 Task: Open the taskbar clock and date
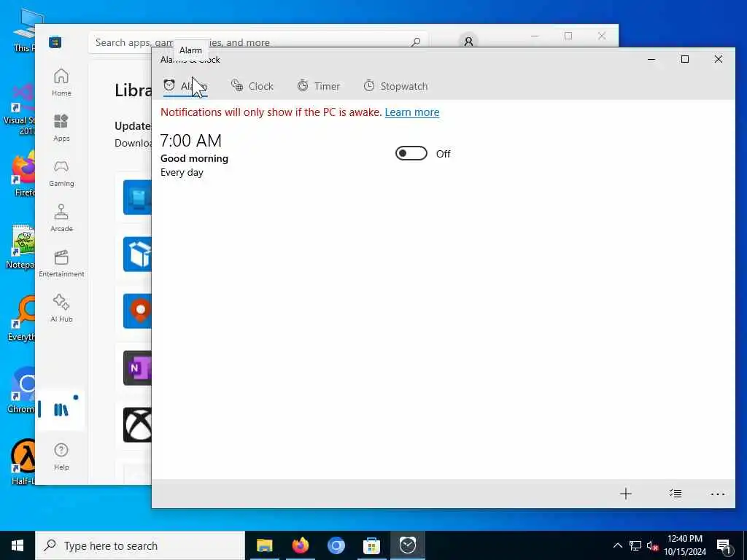685,545
